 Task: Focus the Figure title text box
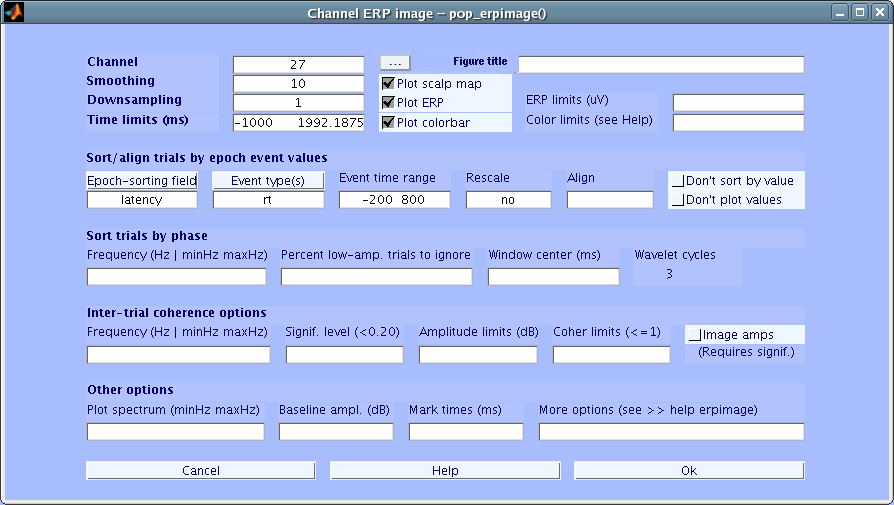pyautogui.click(x=660, y=65)
